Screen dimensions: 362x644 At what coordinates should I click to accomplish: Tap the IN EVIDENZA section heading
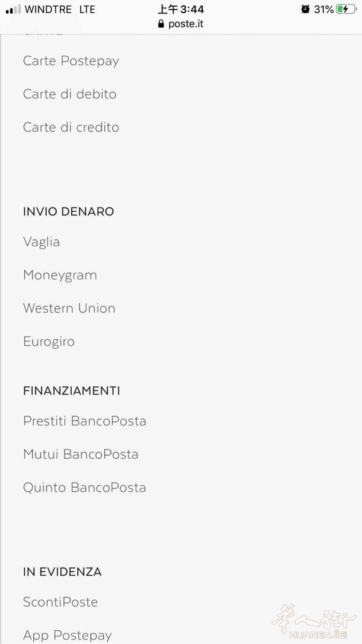click(62, 572)
